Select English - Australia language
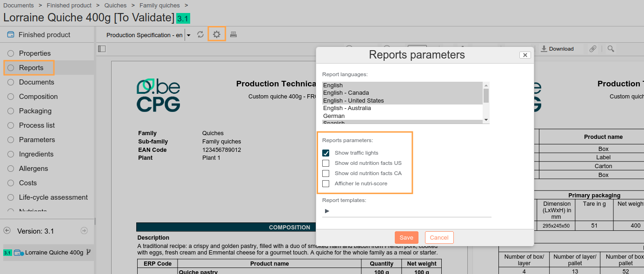This screenshot has height=274, width=644. click(x=403, y=108)
